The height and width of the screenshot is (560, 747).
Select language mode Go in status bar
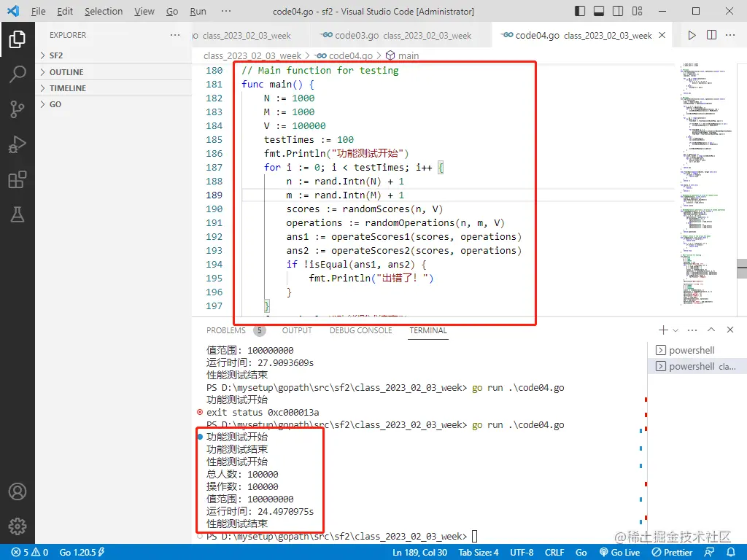tap(581, 553)
